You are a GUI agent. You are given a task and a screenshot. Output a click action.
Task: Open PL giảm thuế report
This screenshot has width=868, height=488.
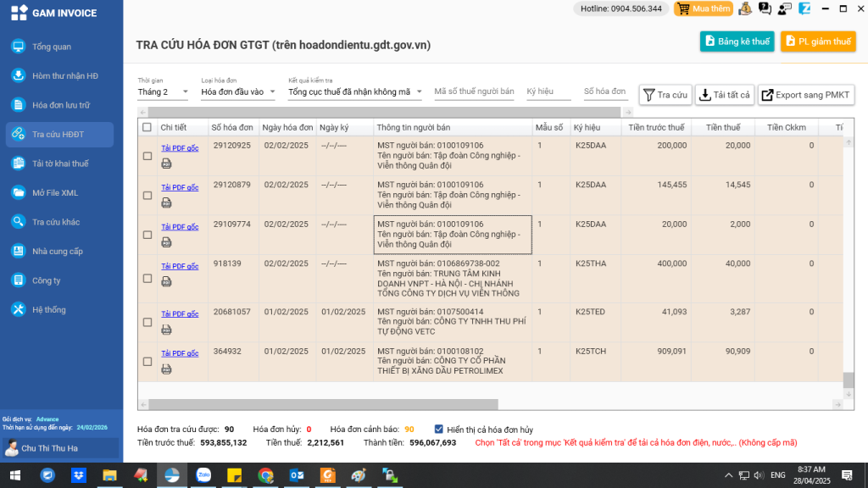818,42
